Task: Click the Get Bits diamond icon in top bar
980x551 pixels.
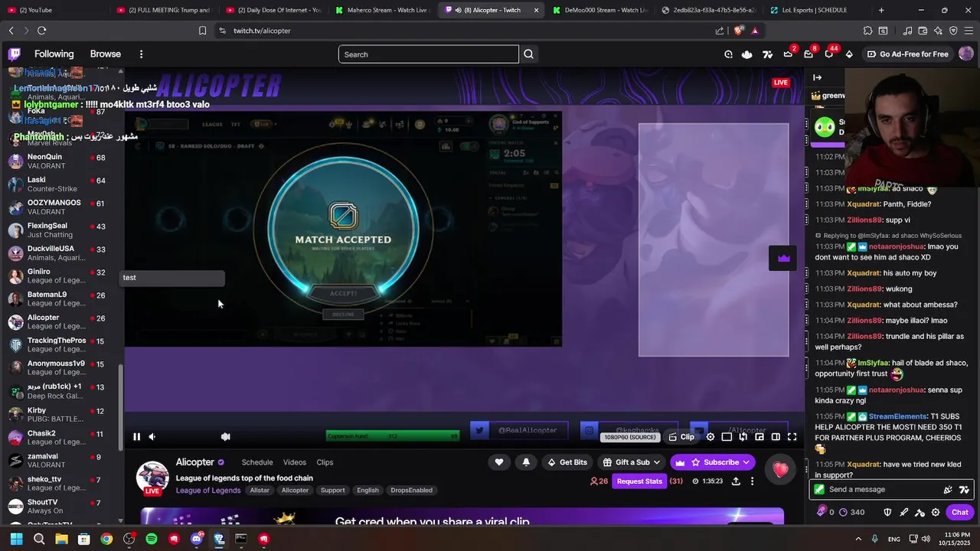Action: click(849, 54)
